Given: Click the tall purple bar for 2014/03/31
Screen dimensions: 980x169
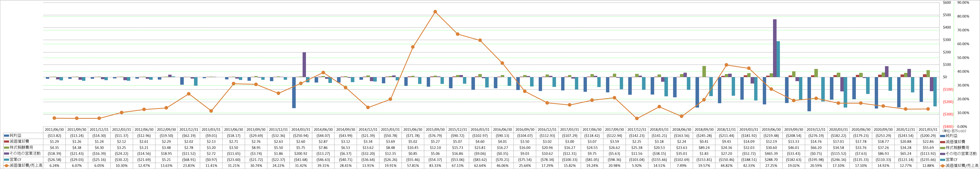Looking at the screenshot, I should pos(304,65).
